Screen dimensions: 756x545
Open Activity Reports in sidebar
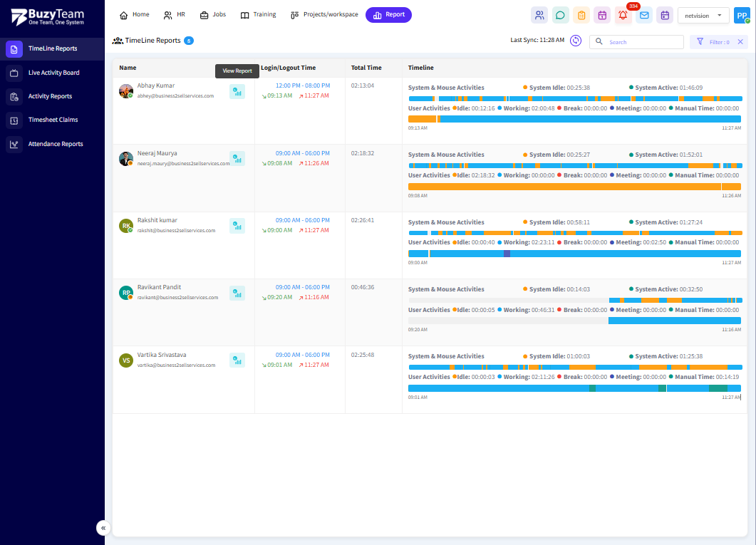tap(52, 96)
